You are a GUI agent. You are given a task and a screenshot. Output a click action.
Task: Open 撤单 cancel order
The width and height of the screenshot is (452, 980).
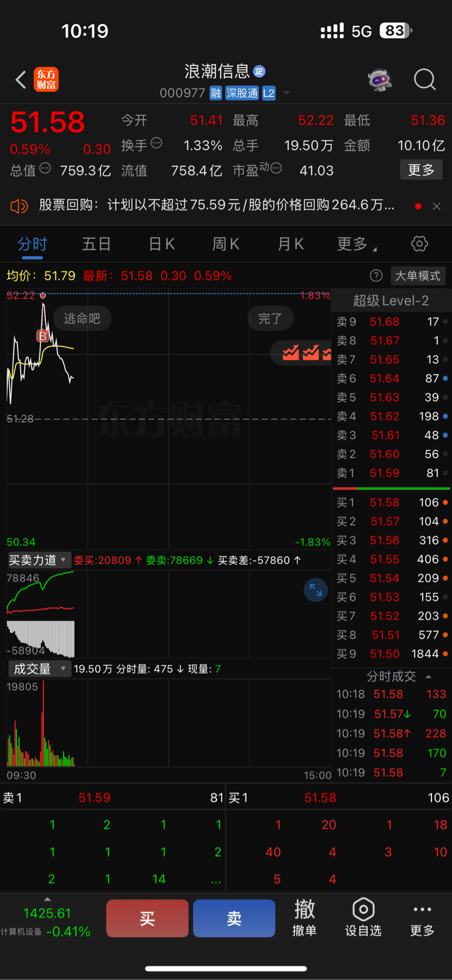[x=305, y=918]
